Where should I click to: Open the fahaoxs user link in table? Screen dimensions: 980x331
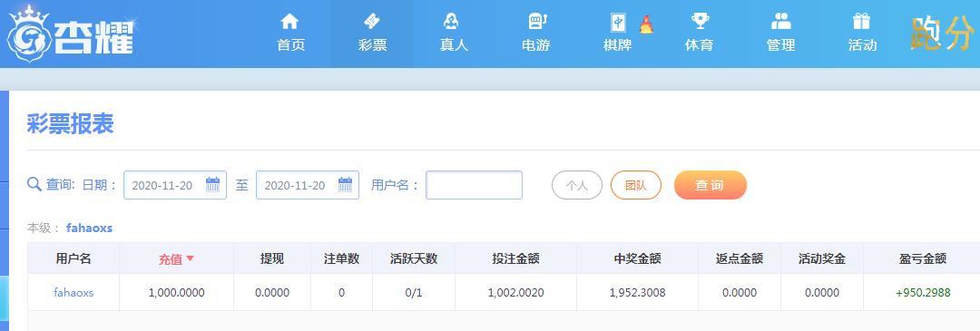click(73, 292)
